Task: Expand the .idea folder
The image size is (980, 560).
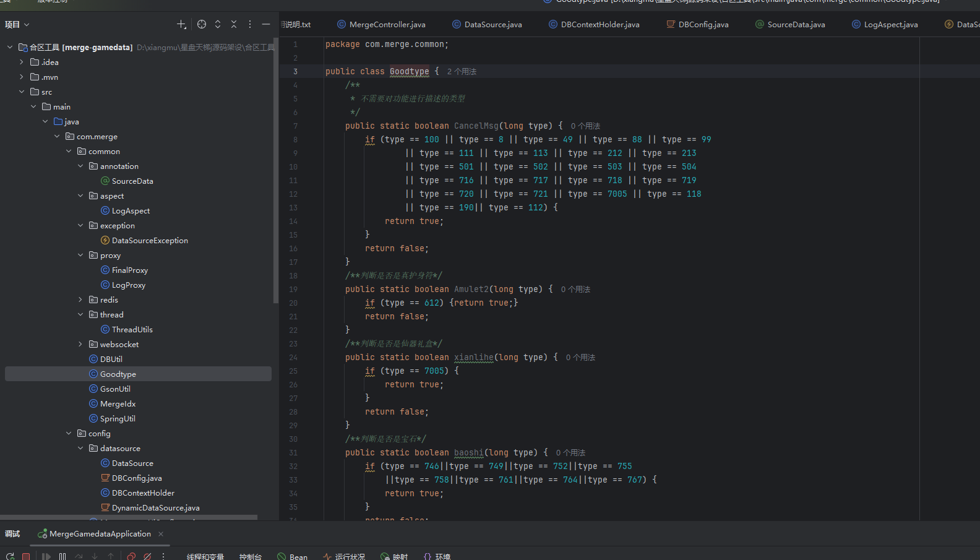Action: click(22, 62)
